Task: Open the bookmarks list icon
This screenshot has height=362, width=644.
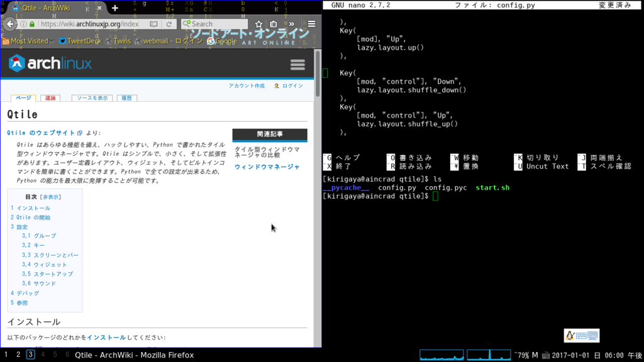Action: point(274,25)
